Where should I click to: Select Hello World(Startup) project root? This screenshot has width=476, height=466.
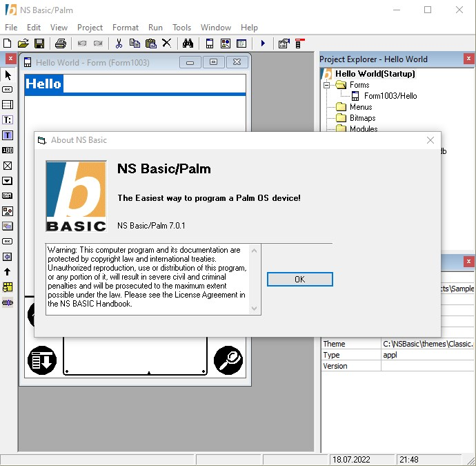(375, 74)
